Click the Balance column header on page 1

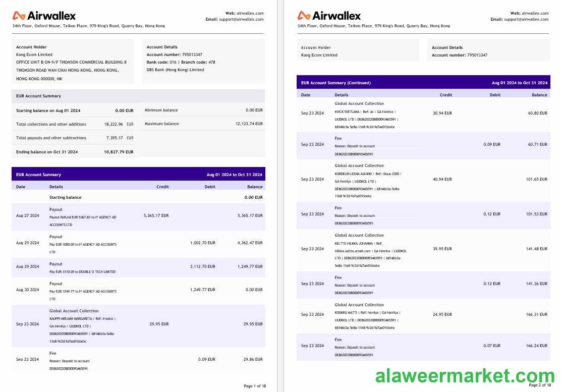point(255,187)
